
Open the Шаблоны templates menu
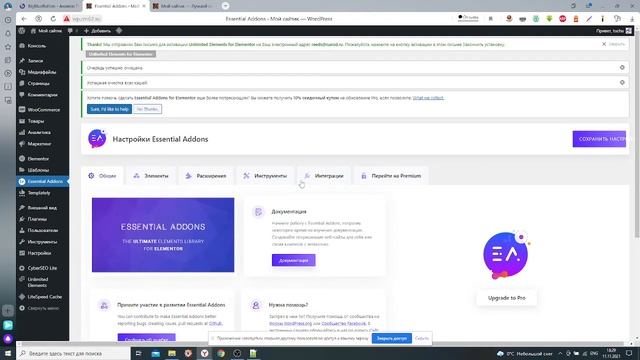coord(38,170)
